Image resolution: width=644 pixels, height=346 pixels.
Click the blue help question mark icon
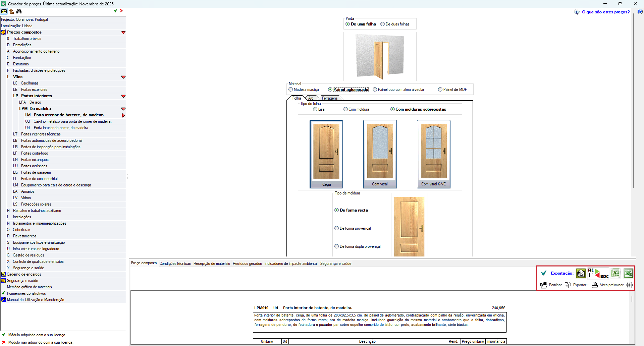[640, 12]
